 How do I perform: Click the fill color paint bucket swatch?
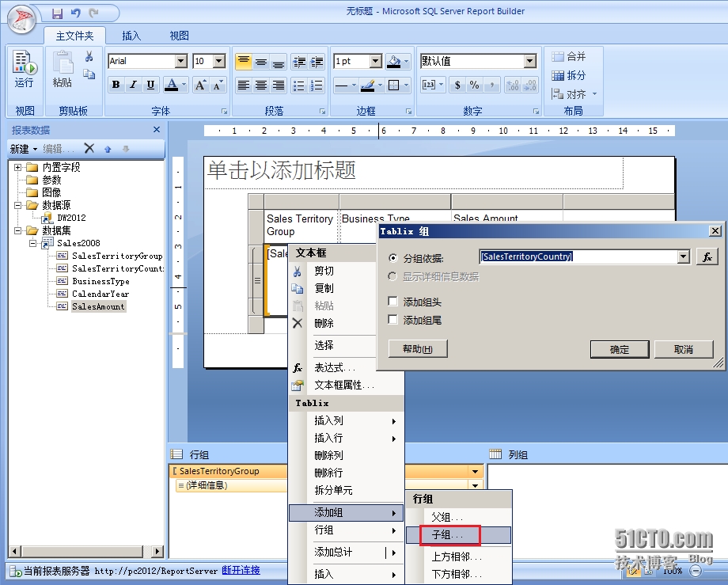click(394, 61)
